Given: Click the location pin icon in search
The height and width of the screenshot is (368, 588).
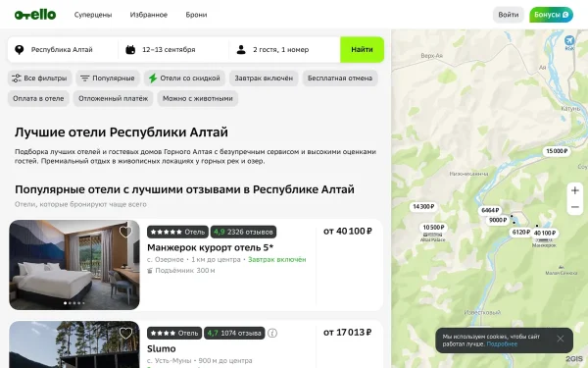Looking at the screenshot, I should pyautogui.click(x=20, y=50).
